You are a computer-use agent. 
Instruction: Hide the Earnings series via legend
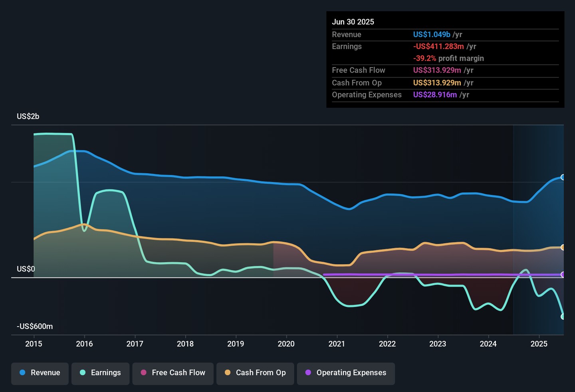[100, 373]
